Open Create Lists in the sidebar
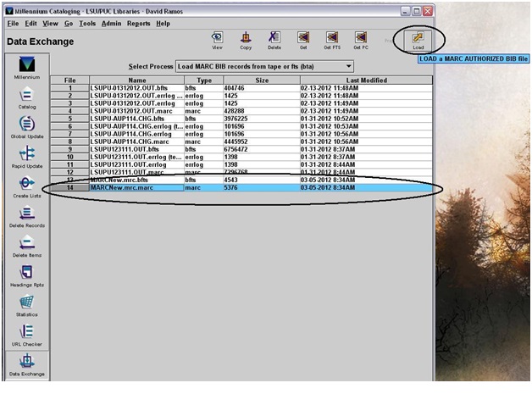532x394 pixels. pyautogui.click(x=27, y=186)
